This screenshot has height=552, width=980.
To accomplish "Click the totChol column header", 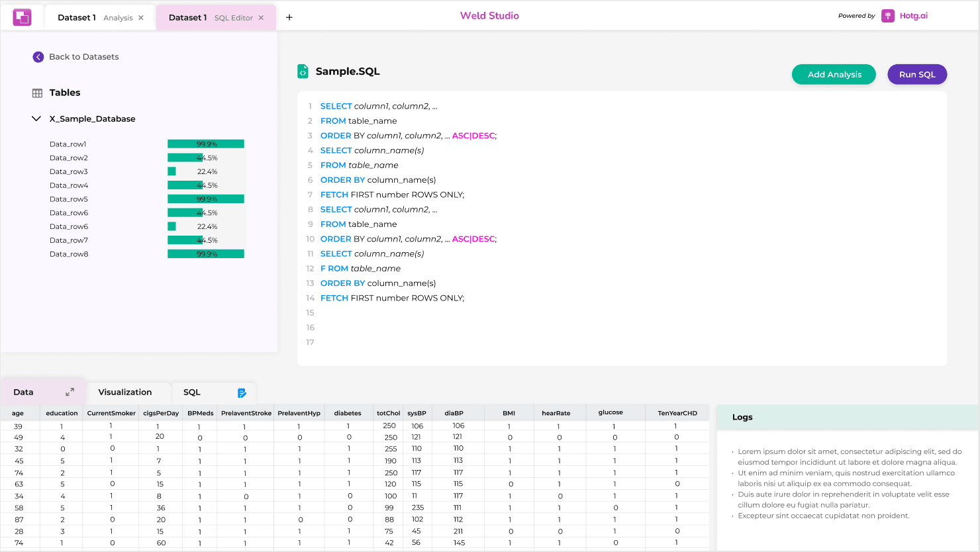I will click(x=389, y=413).
